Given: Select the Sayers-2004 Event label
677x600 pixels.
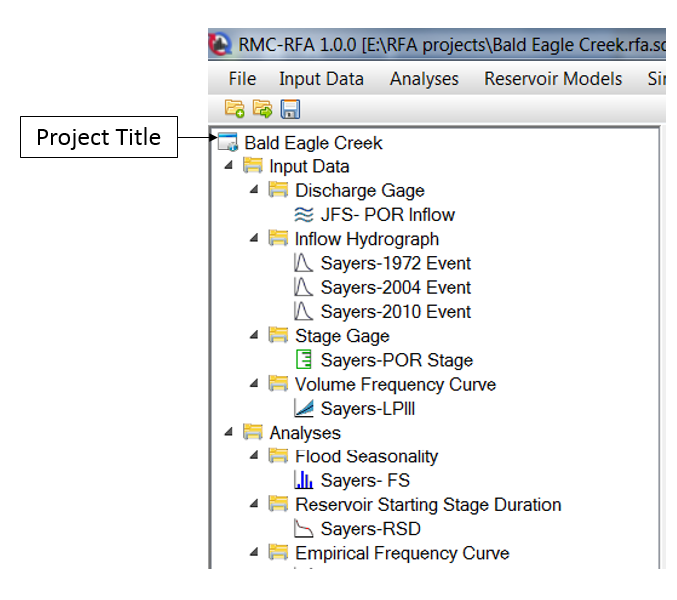Looking at the screenshot, I should tap(395, 287).
